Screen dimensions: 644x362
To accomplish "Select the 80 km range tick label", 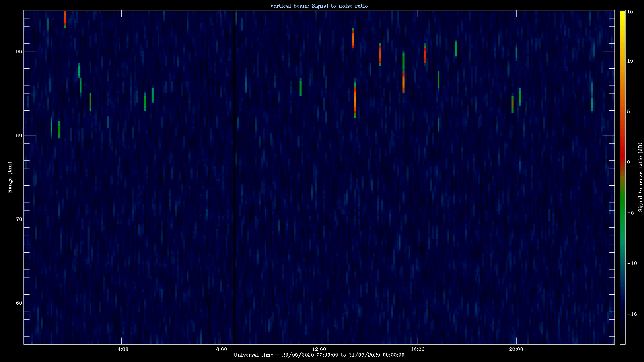I will click(19, 135).
